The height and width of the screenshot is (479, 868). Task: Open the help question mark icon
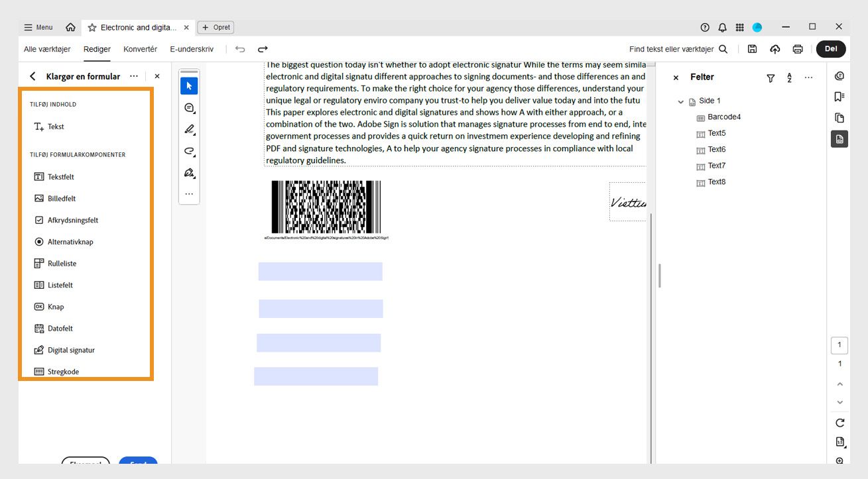(x=705, y=27)
